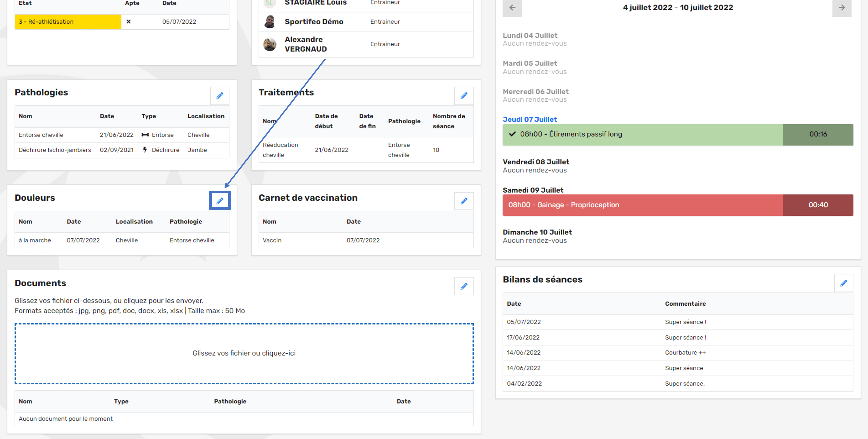Screen dimensions: 868x439
Task: Open the 04/02/2022 session report row
Action: [678, 384]
